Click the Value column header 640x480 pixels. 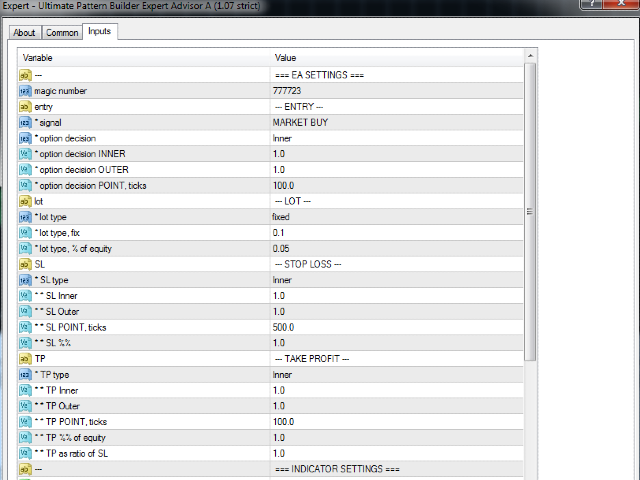coord(396,58)
